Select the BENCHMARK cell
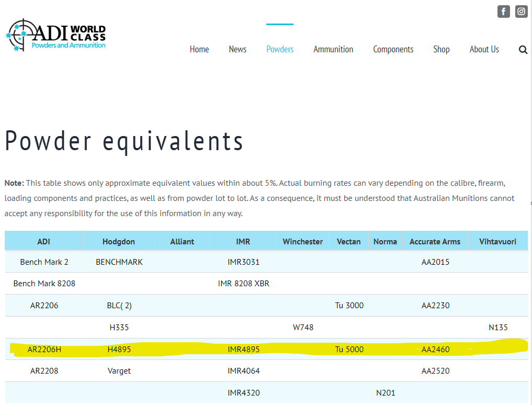This screenshot has height=405, width=532. [119, 262]
